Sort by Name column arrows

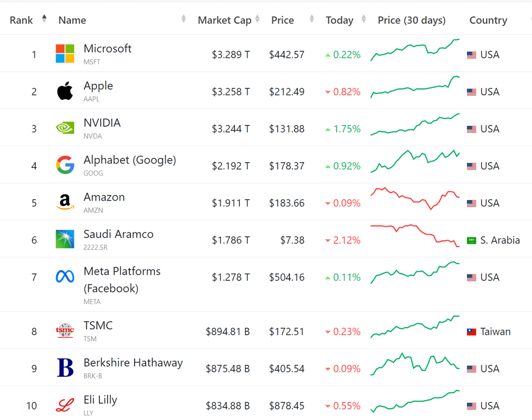pyautogui.click(x=183, y=20)
